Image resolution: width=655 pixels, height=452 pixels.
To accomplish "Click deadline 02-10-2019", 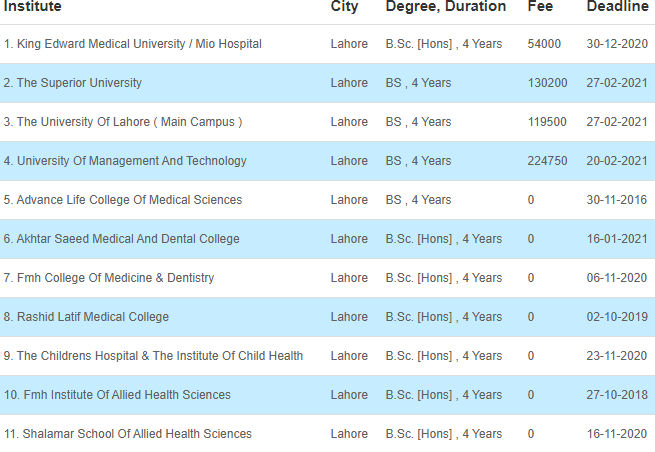I will pyautogui.click(x=617, y=317).
